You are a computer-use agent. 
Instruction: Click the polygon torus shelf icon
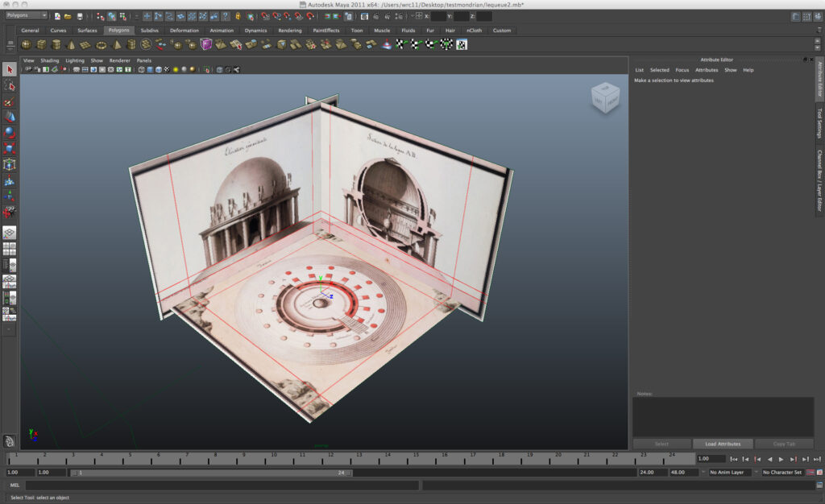coord(102,44)
